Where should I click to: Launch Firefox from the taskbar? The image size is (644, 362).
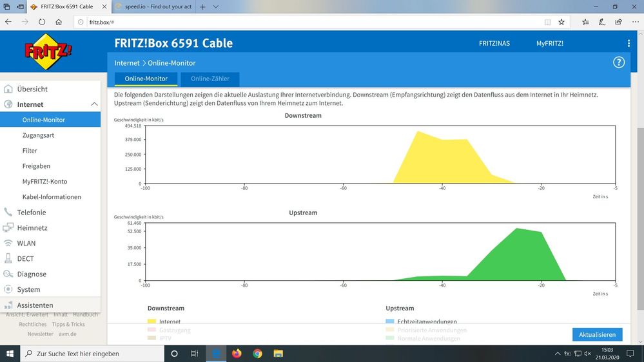(x=237, y=354)
